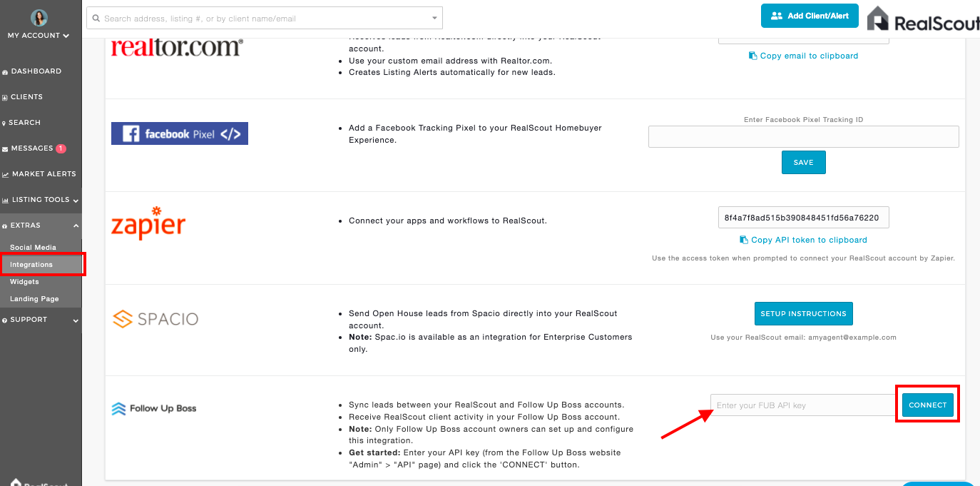Click the RealScout logo in the header
The image size is (980, 486).
tap(923, 19)
